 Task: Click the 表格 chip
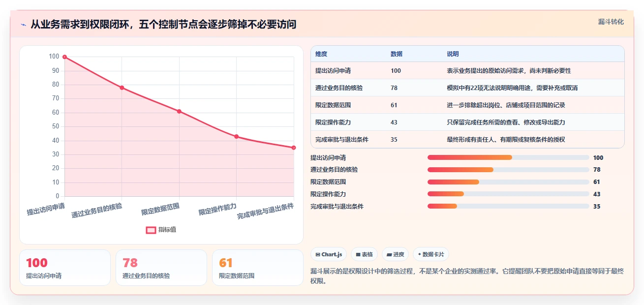(364, 254)
